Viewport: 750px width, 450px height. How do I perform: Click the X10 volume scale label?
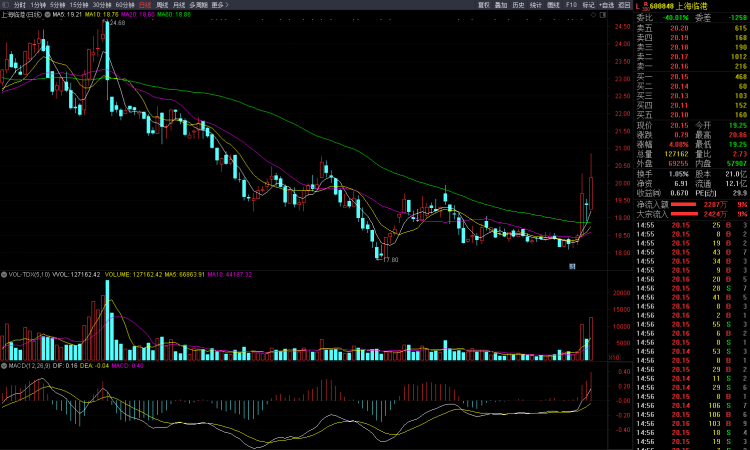point(614,357)
